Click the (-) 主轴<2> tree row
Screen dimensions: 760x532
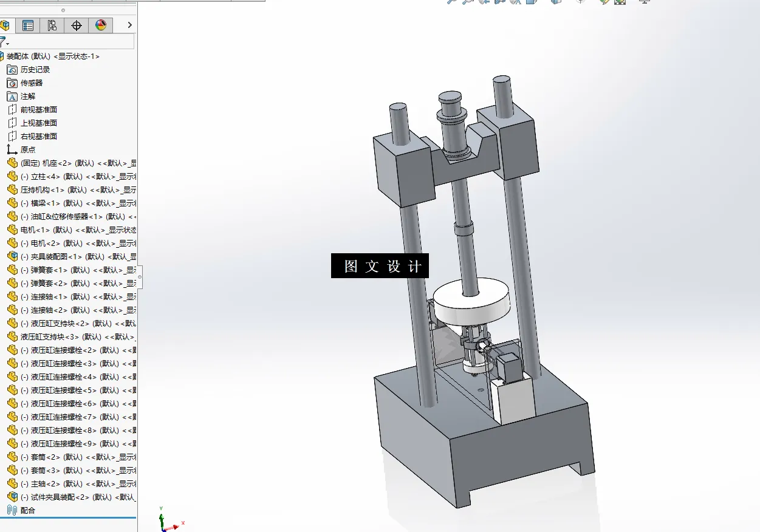[x=71, y=484]
